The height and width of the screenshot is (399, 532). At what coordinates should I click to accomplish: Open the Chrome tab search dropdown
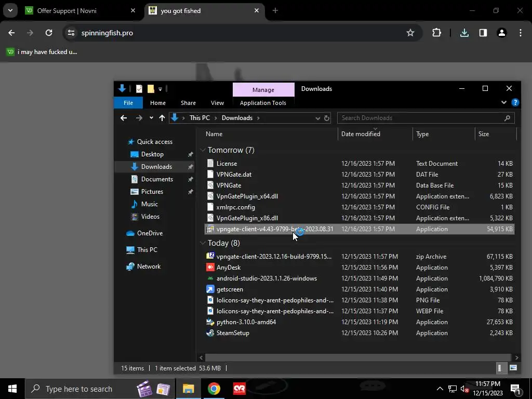point(10,10)
